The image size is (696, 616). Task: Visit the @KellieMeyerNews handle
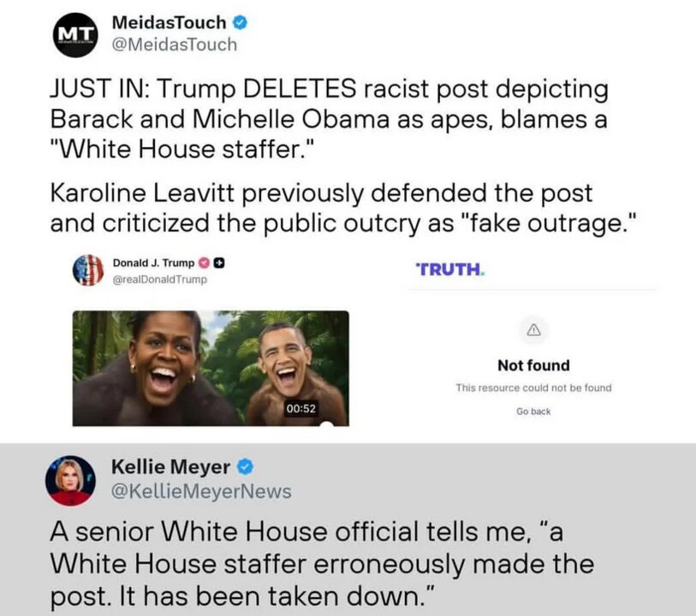201,491
